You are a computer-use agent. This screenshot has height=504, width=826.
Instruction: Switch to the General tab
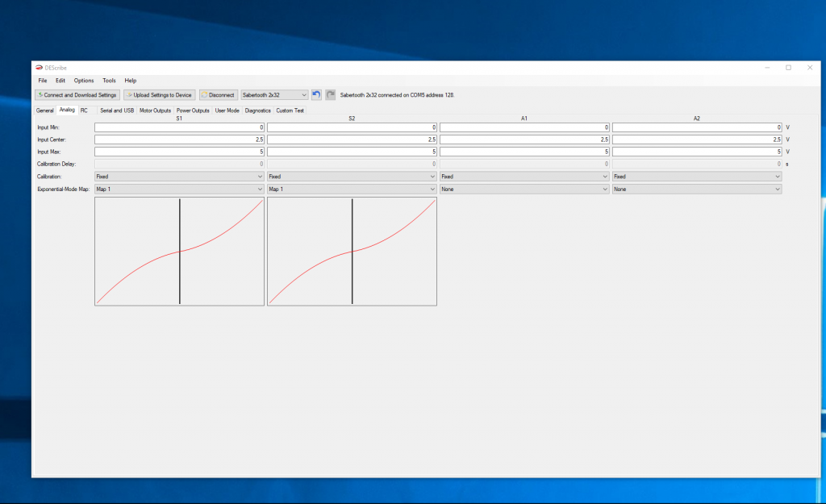click(45, 110)
